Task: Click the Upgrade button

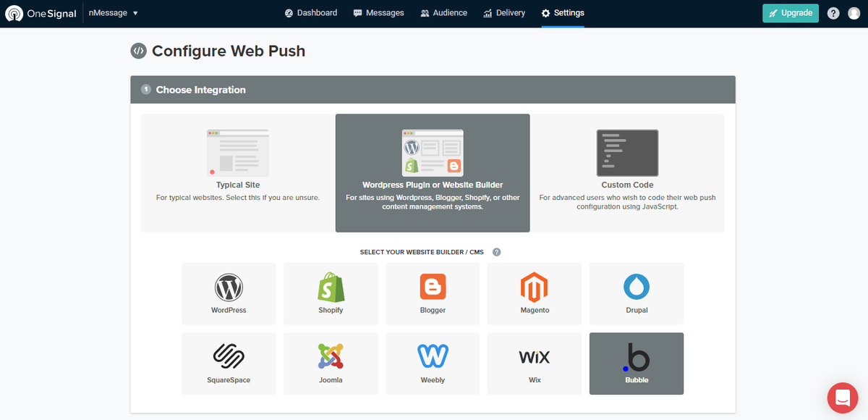Action: point(791,13)
